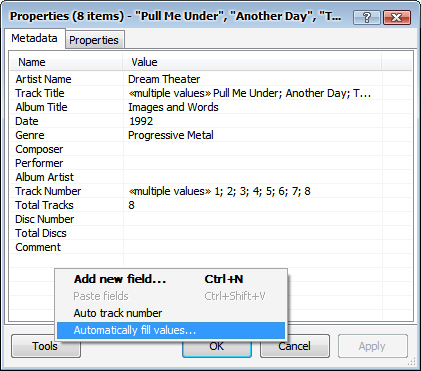Select the Genre field name
The image size is (421, 371).
point(30,135)
